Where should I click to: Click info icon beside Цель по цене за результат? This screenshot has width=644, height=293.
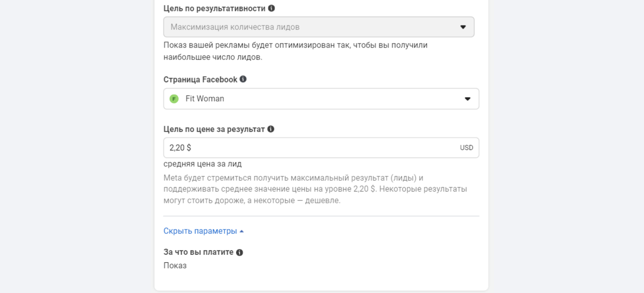(x=271, y=129)
